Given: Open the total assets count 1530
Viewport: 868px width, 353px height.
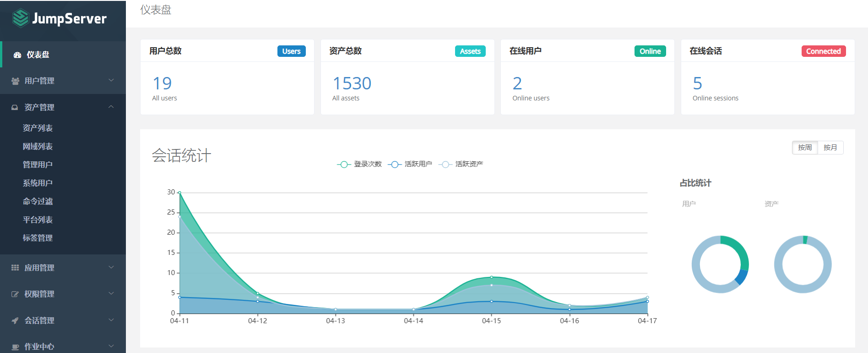Looking at the screenshot, I should [352, 83].
